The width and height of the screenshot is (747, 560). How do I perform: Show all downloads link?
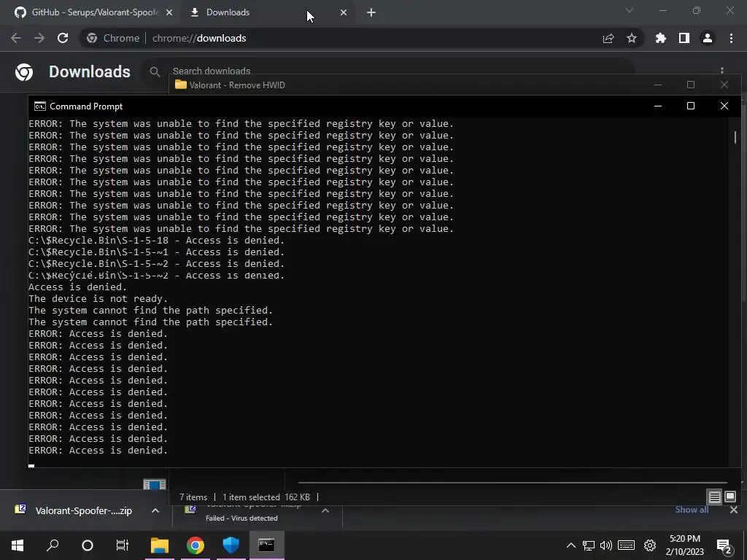[x=692, y=510]
